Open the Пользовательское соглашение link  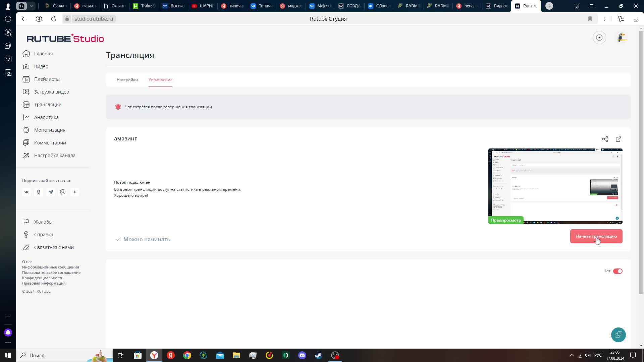pos(51,273)
